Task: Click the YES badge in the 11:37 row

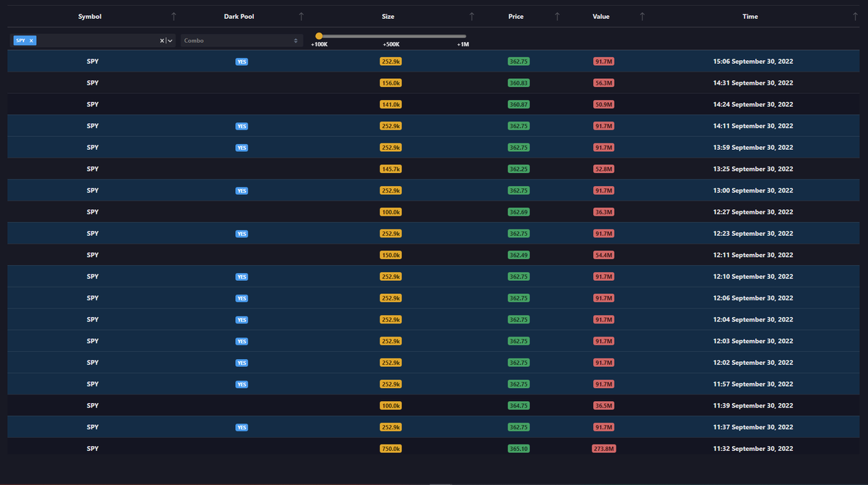Action: (x=242, y=428)
